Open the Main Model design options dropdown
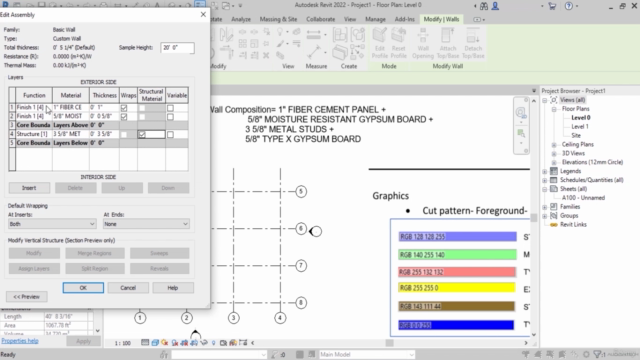 click(367, 354)
